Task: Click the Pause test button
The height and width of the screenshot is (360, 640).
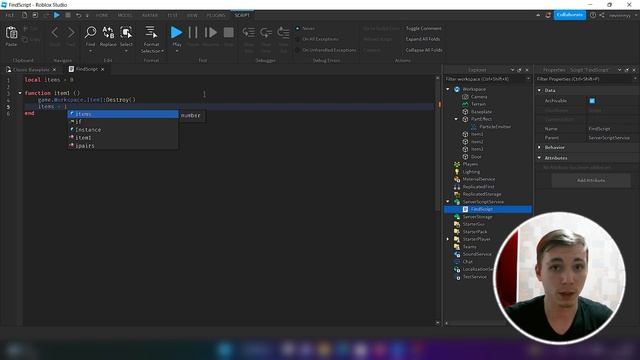Action: (x=193, y=32)
